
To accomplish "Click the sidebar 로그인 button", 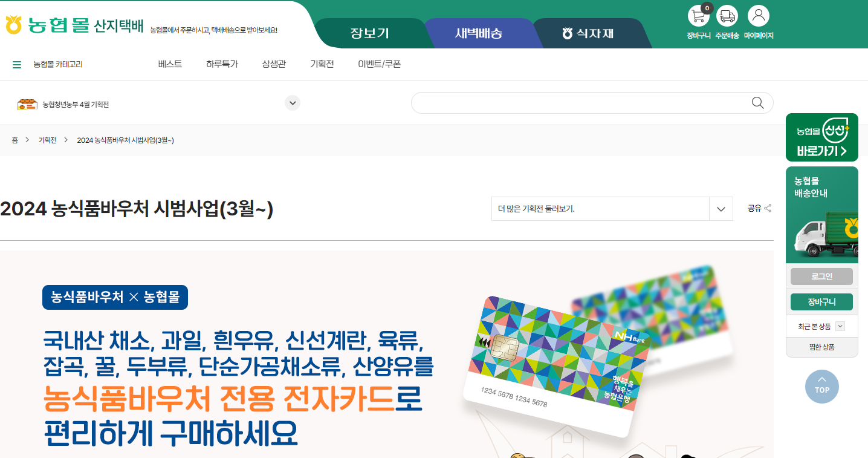I will click(x=821, y=276).
